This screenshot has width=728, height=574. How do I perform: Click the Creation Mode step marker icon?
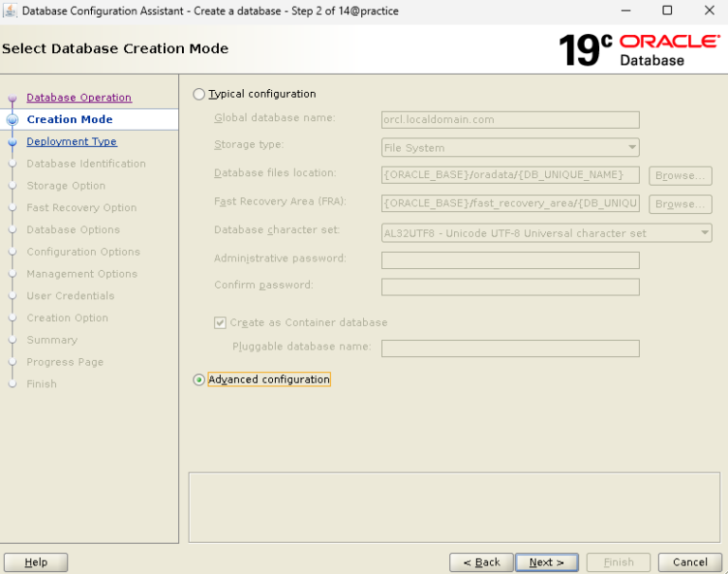click(x=13, y=120)
